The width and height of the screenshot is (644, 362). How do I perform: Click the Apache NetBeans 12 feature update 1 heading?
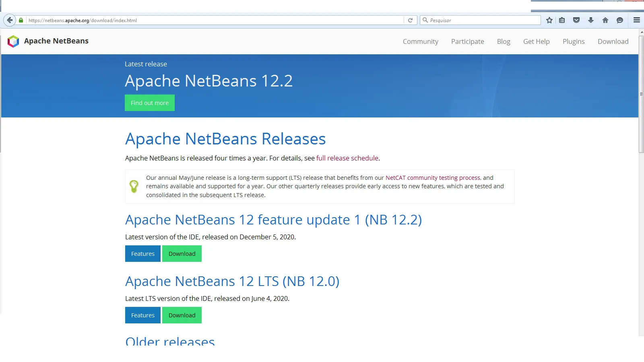pyautogui.click(x=273, y=220)
